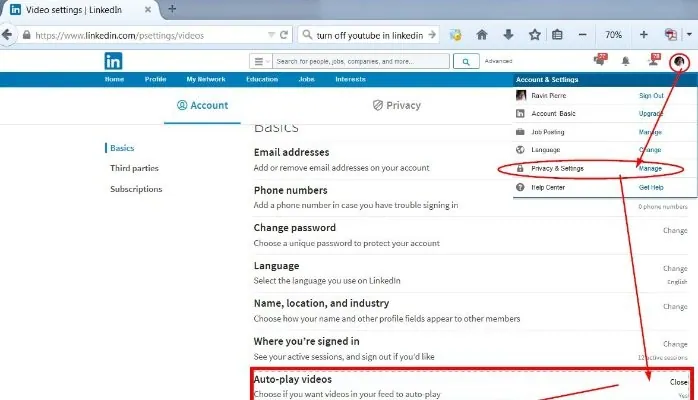698x400 pixels.
Task: Click Manage next to Job Posting
Action: 650,132
